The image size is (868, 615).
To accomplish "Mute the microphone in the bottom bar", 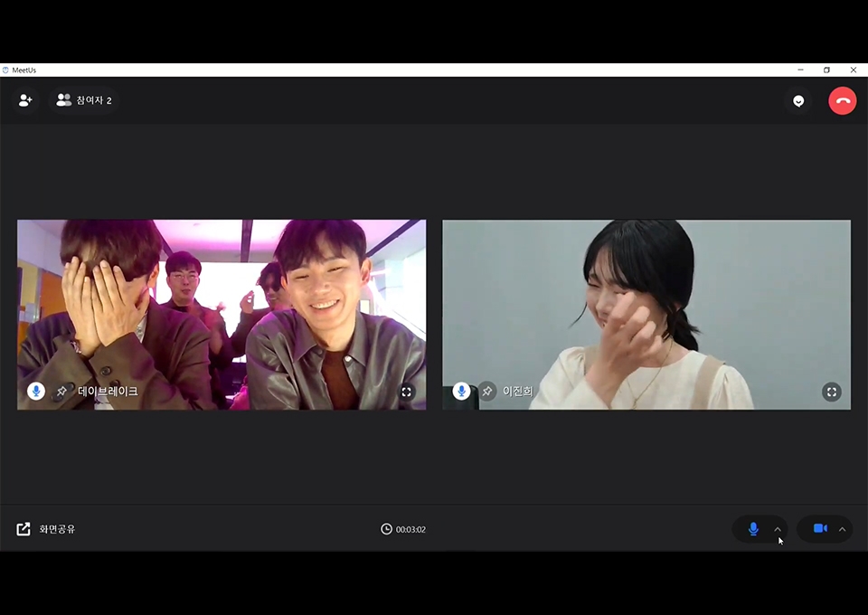I will (752, 529).
